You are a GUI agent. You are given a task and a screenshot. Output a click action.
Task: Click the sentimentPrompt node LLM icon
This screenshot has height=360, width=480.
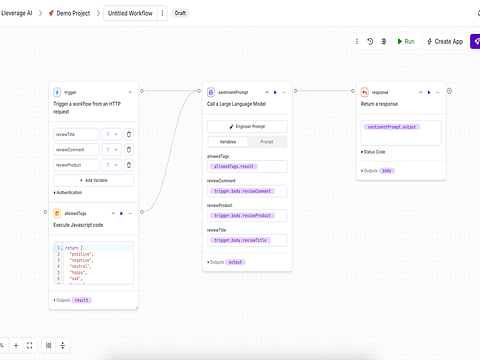pos(211,92)
